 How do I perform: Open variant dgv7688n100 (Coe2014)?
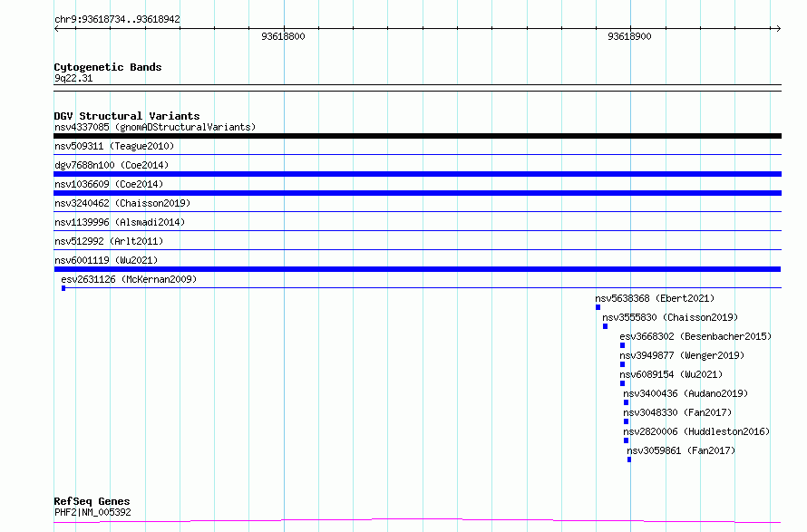point(112,165)
